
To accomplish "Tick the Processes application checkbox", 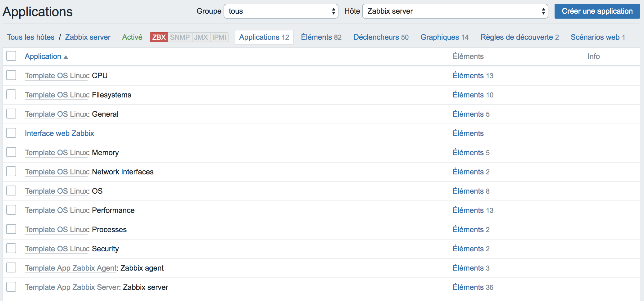I will pos(11,229).
